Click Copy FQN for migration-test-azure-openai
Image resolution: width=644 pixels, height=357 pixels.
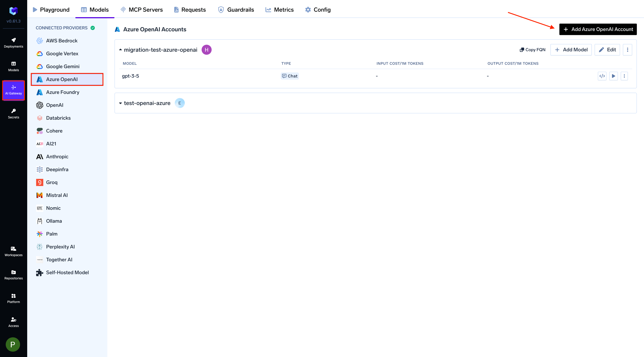point(533,50)
